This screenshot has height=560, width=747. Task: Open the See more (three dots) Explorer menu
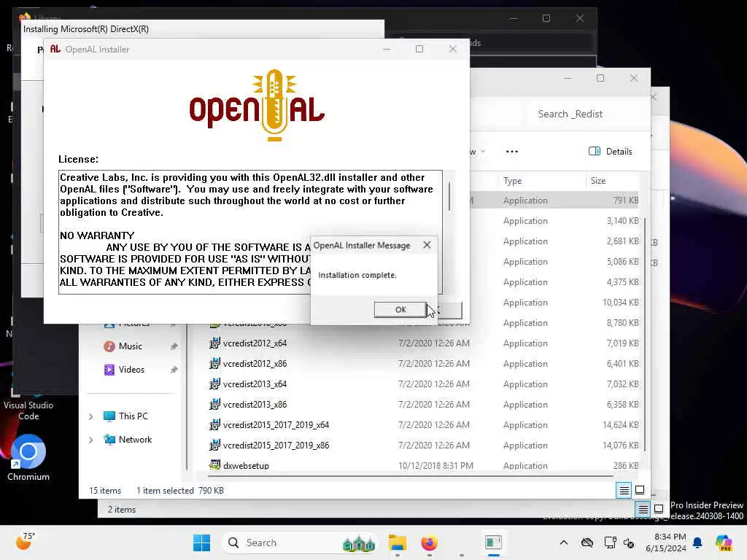pyautogui.click(x=511, y=152)
